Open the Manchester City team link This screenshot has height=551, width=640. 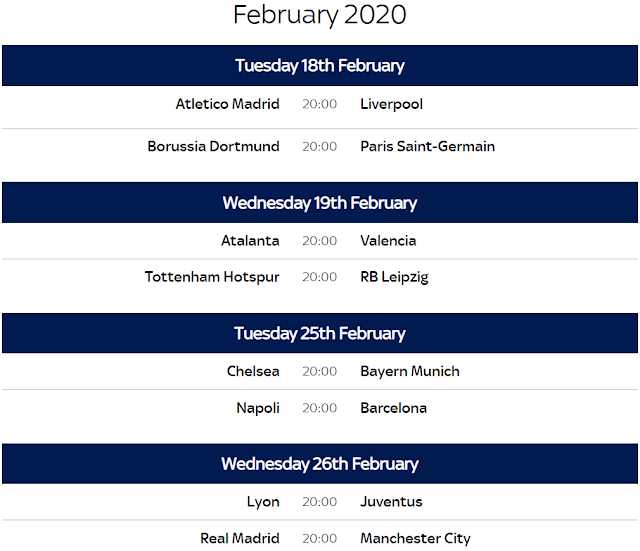(x=415, y=539)
